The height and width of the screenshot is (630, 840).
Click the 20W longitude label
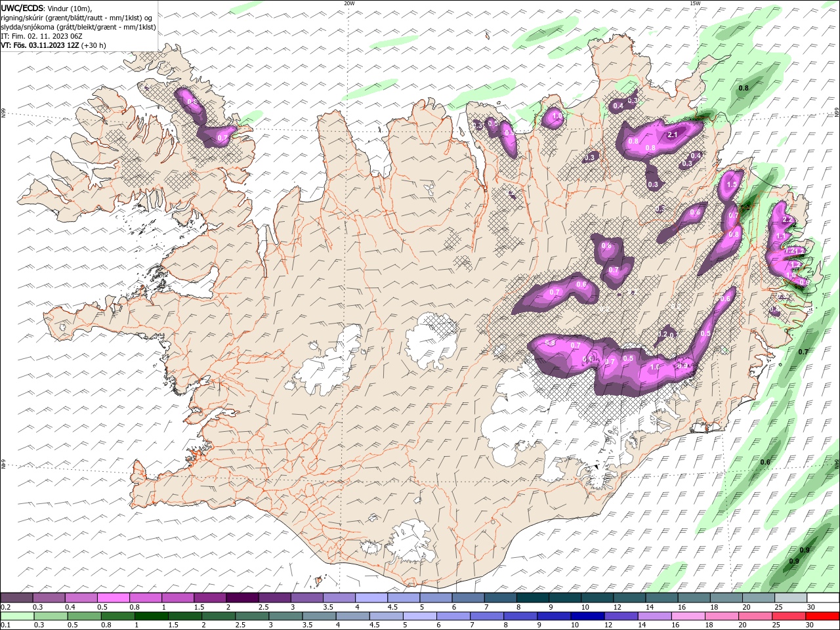pyautogui.click(x=349, y=3)
